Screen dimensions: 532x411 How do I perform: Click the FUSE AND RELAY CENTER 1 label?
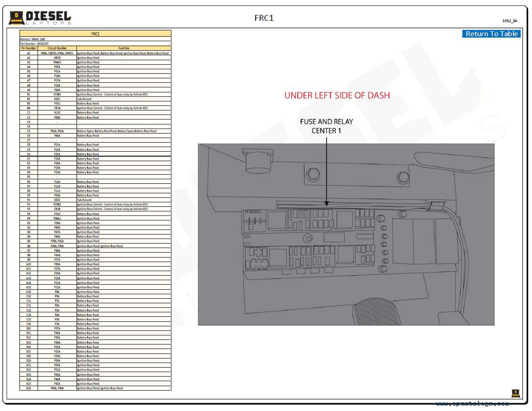pos(327,126)
